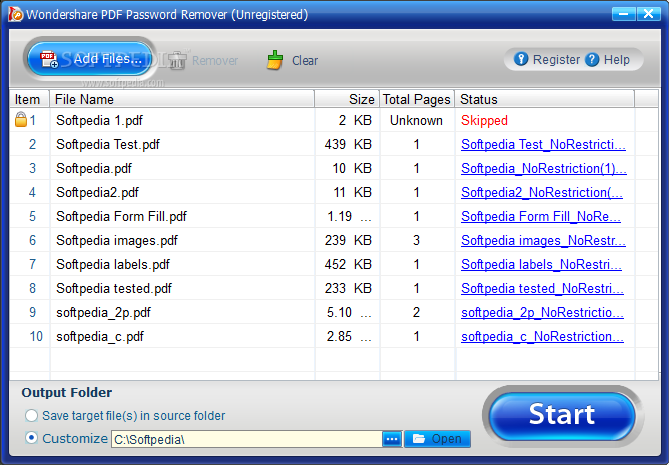Viewport: 669px width, 465px height.
Task: Click the browse (...) button
Action: (x=393, y=439)
